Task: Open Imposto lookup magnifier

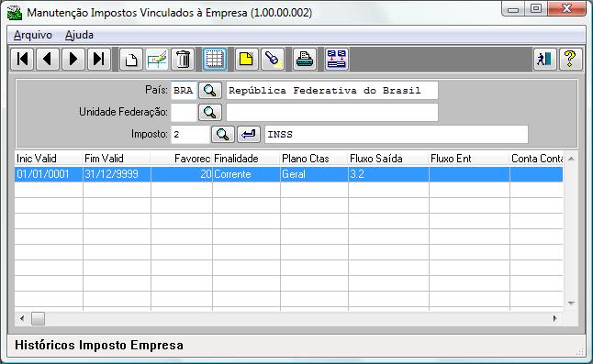Action: 223,134
